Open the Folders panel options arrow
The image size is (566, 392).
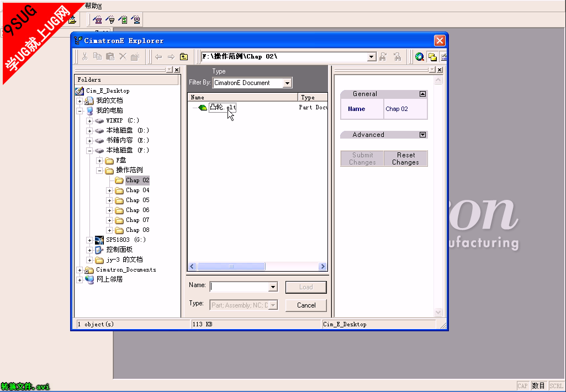[x=170, y=70]
